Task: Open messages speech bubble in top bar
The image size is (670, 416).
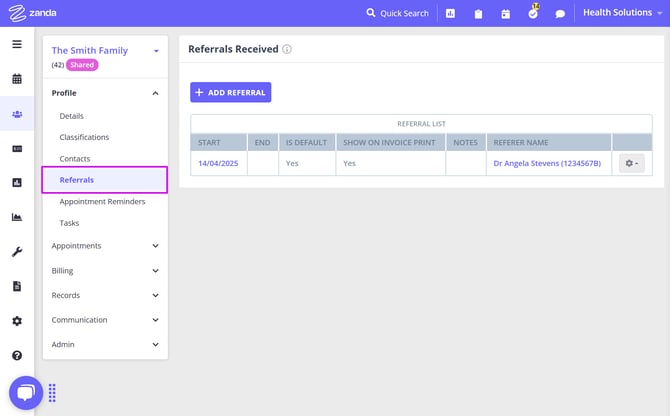Action: 560,14
